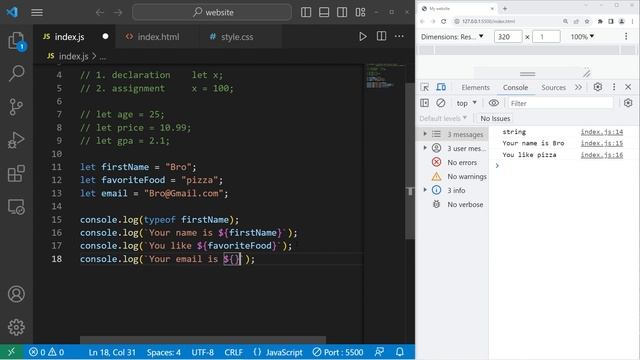Open the Remote Explorer view
The width and height of the screenshot is (640, 360).
click(16, 207)
